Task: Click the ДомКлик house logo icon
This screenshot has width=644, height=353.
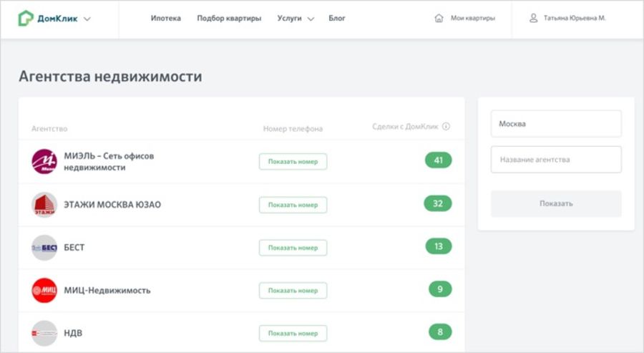Action: click(x=26, y=18)
